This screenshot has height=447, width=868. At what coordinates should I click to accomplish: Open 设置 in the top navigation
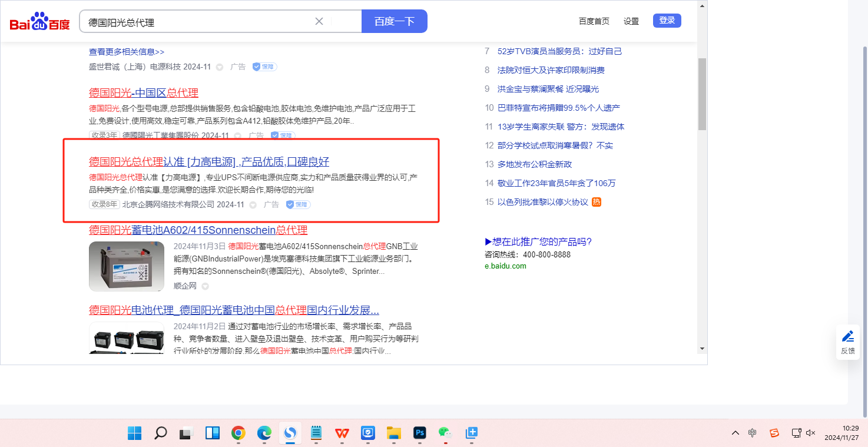[631, 21]
